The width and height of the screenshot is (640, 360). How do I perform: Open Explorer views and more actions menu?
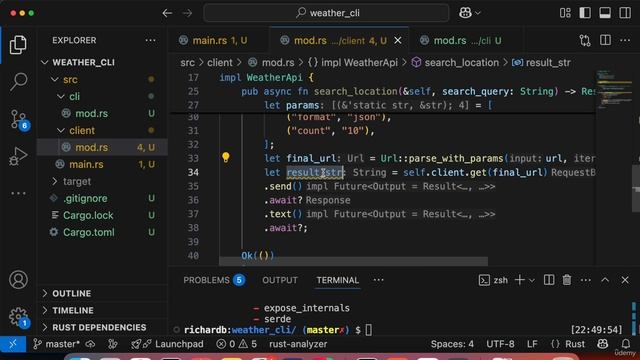click(x=150, y=40)
